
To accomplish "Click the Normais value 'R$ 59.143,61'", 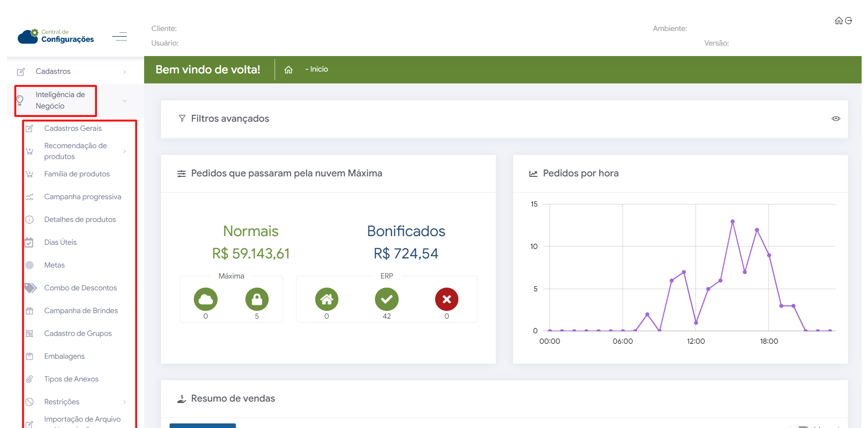I will pyautogui.click(x=251, y=253).
